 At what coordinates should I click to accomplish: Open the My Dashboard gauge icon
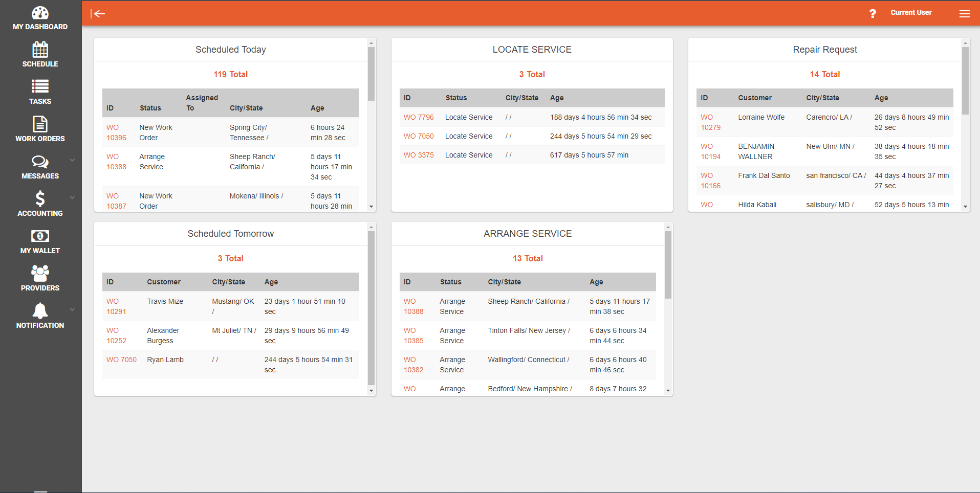pyautogui.click(x=40, y=13)
